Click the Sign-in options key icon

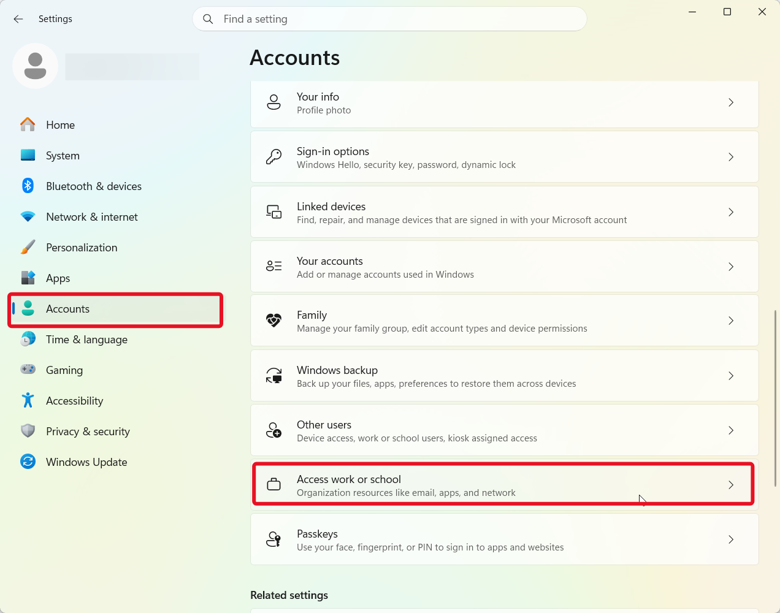click(274, 157)
